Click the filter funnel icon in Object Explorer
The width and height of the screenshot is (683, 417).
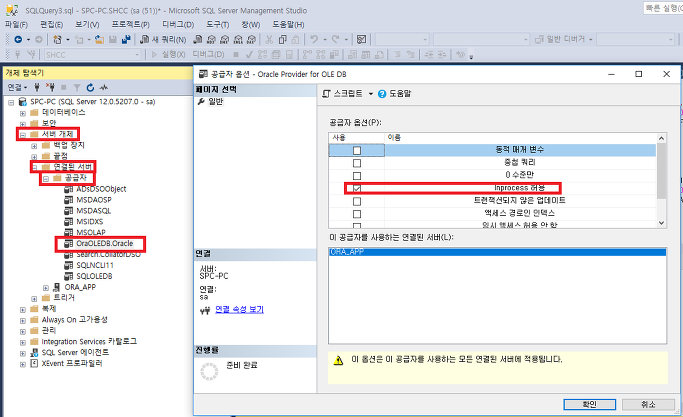pyautogui.click(x=77, y=88)
